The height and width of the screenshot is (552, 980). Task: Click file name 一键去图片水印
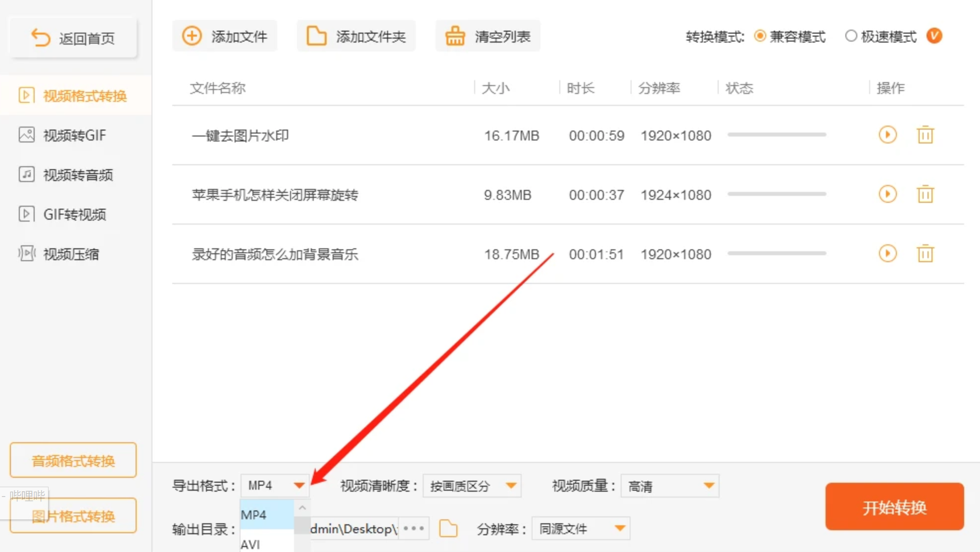(x=241, y=136)
